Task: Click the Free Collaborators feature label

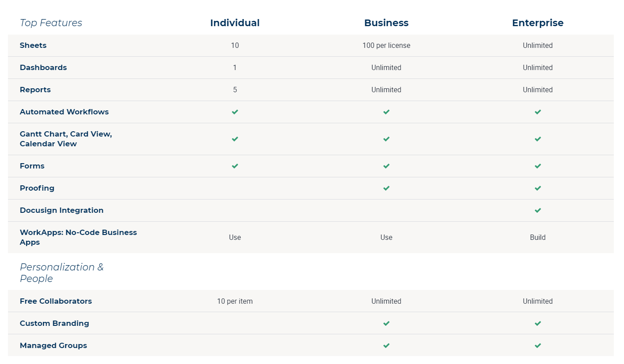Action: click(56, 301)
